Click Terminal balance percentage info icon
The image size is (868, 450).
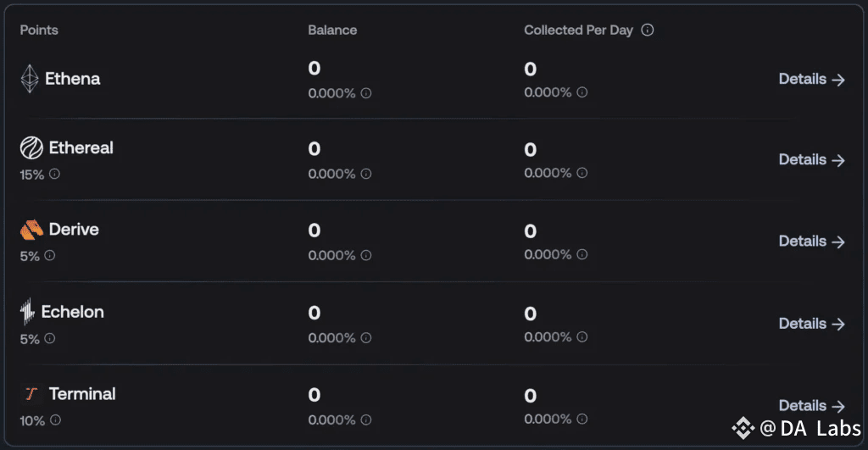coord(366,420)
